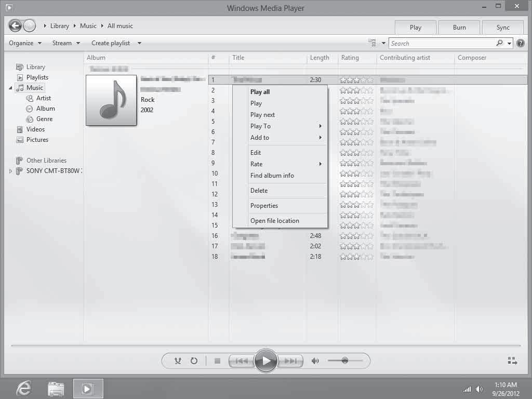Viewport: 532px width, 399px height.
Task: Choose Play from context menu
Action: [280, 103]
